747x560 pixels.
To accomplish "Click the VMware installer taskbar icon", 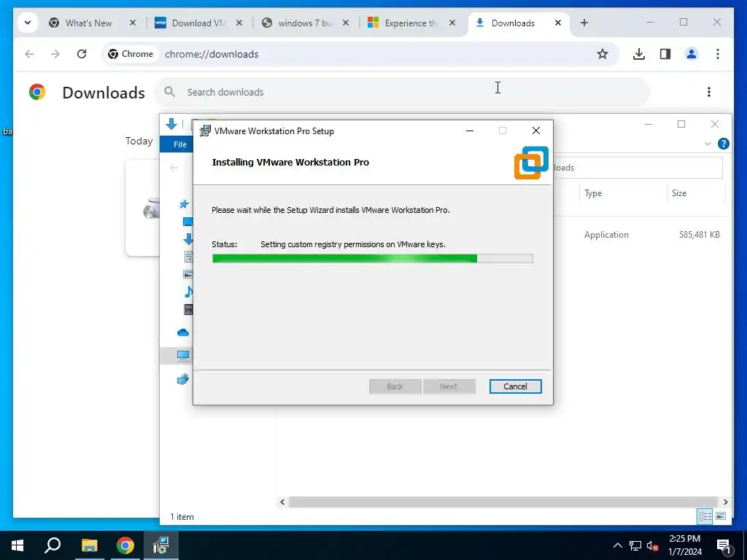I will click(x=161, y=545).
